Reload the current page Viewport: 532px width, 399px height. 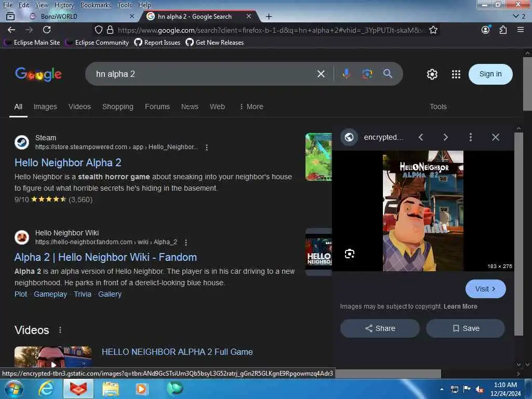coord(47,30)
